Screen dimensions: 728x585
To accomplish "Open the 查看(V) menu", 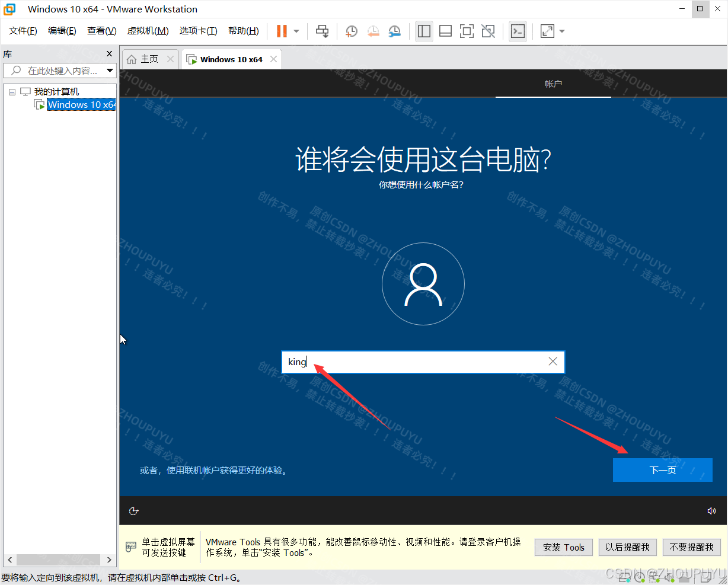I will click(101, 31).
